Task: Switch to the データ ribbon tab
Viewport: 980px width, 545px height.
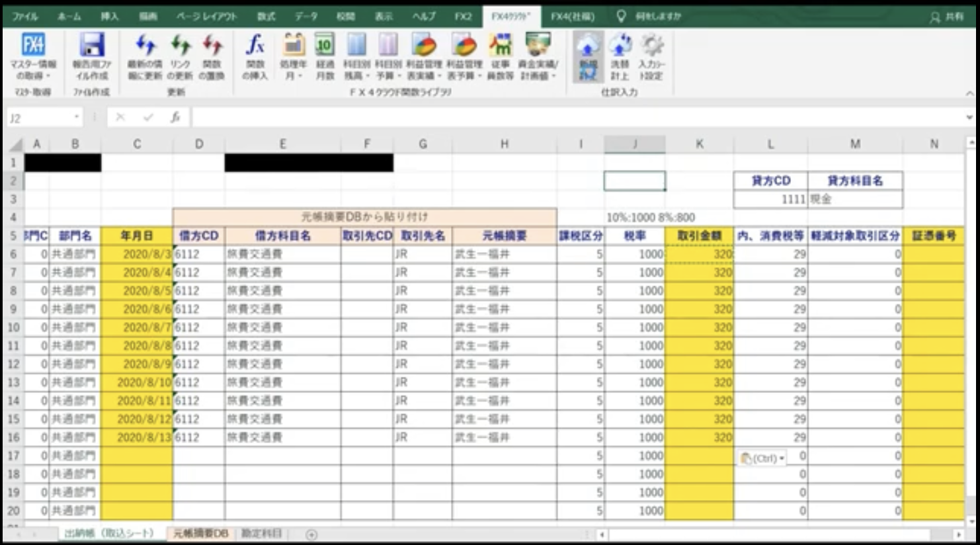Action: click(x=306, y=17)
